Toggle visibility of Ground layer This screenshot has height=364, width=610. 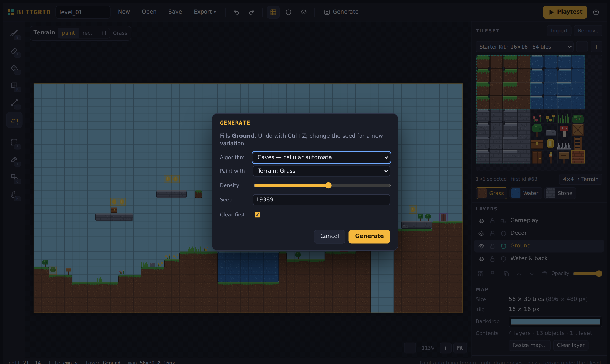pyautogui.click(x=482, y=246)
